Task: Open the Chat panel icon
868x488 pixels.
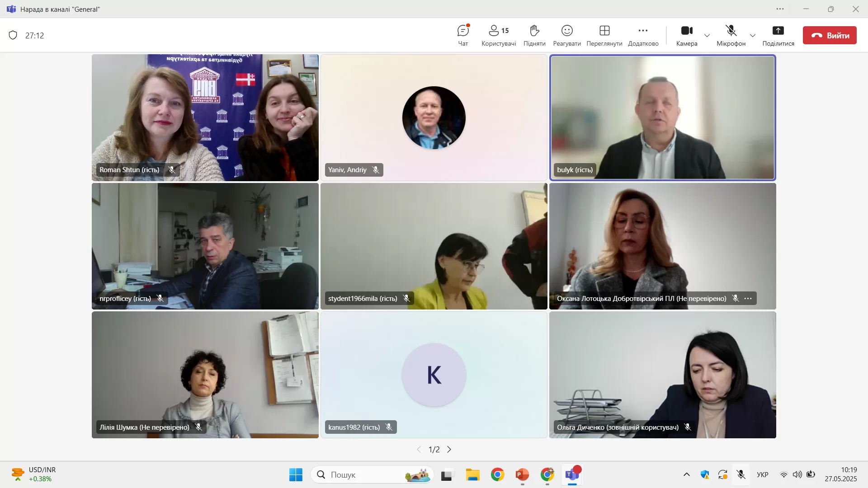Action: tap(463, 31)
